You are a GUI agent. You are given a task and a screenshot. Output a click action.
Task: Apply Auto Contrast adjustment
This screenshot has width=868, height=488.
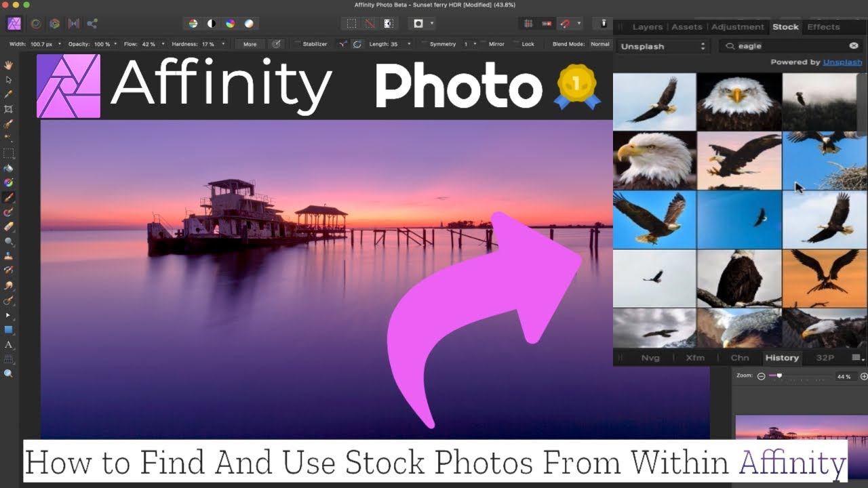[x=212, y=24]
